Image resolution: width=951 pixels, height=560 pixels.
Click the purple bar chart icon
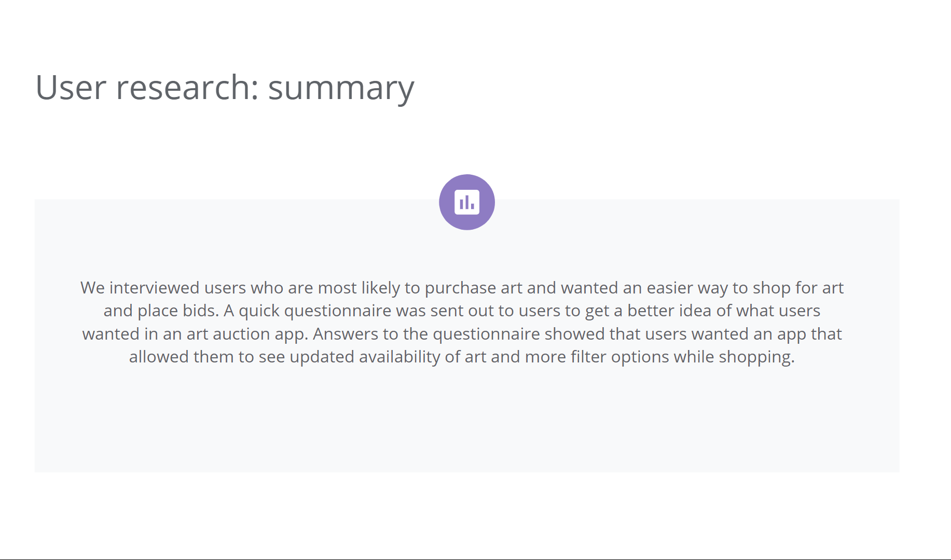coord(467,202)
